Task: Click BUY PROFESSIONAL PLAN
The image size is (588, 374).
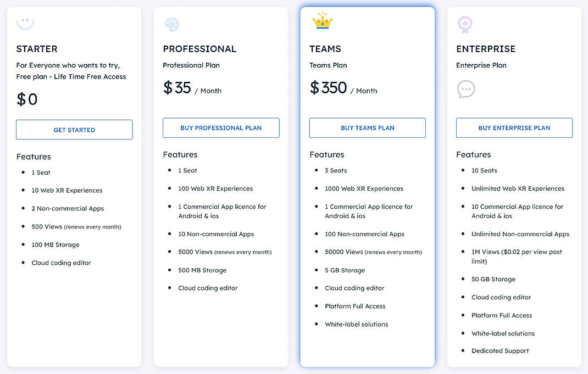Action: point(221,127)
